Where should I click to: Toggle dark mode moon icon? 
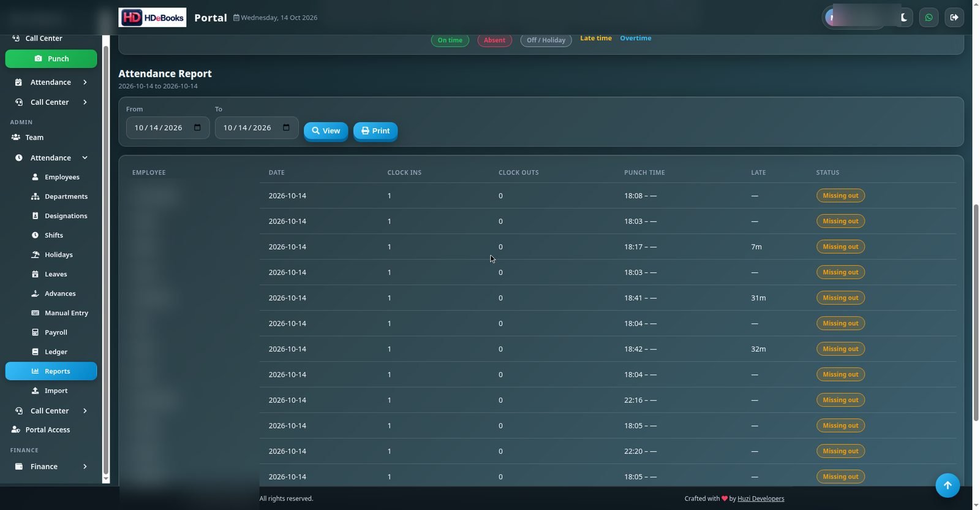pos(904,17)
